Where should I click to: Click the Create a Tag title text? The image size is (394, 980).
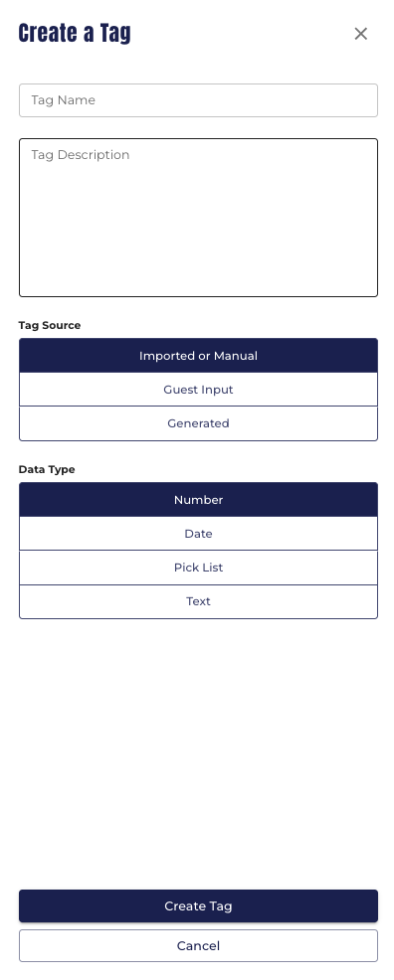pyautogui.click(x=75, y=33)
